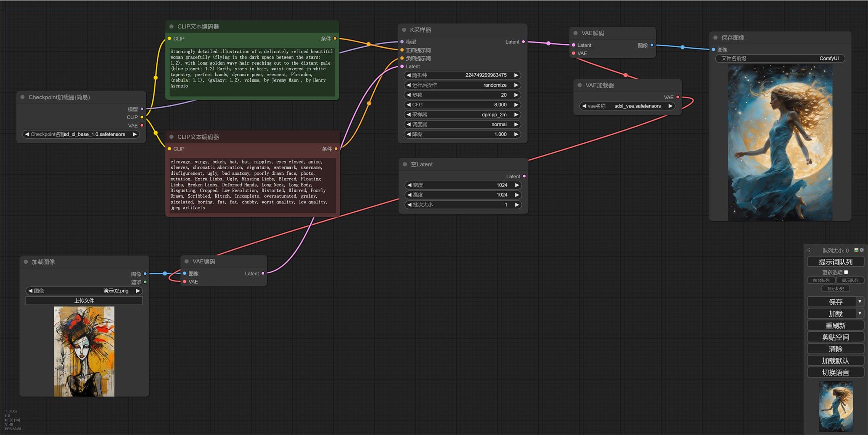Viewport: 868px width, 435px height.
Task: Open the 运行后操作 randomize dropdown
Action: pyautogui.click(x=462, y=85)
